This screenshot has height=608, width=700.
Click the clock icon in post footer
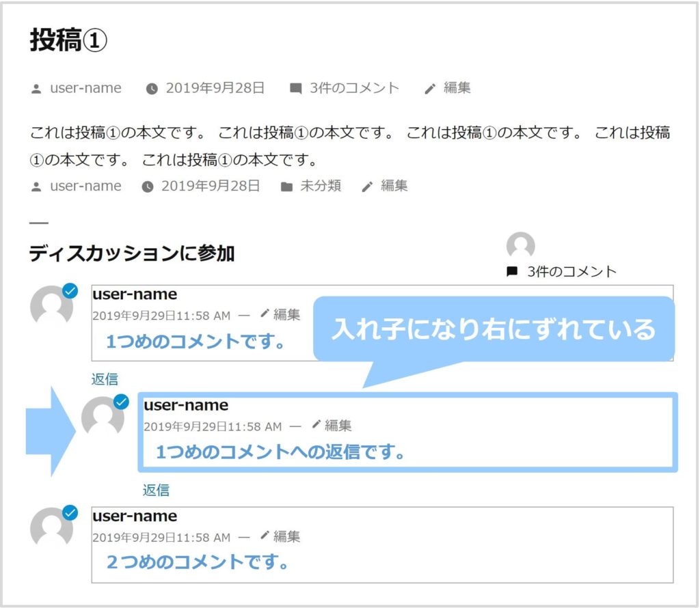148,186
